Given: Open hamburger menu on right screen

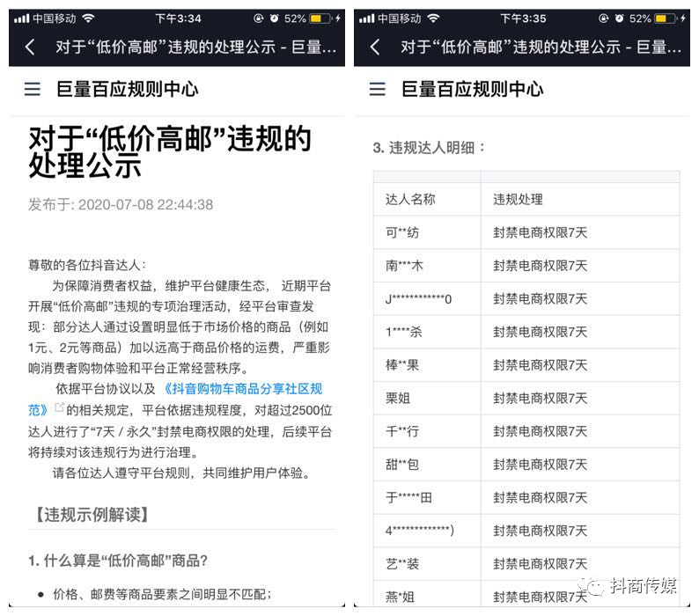Looking at the screenshot, I should click(378, 89).
